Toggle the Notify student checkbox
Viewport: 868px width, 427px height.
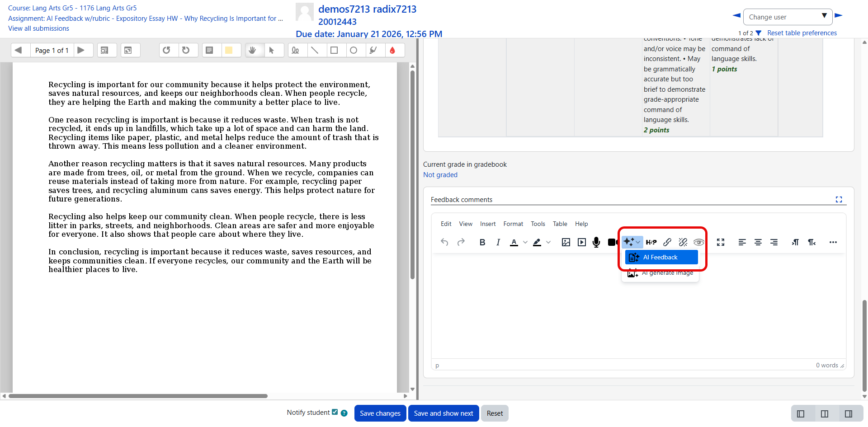click(335, 412)
